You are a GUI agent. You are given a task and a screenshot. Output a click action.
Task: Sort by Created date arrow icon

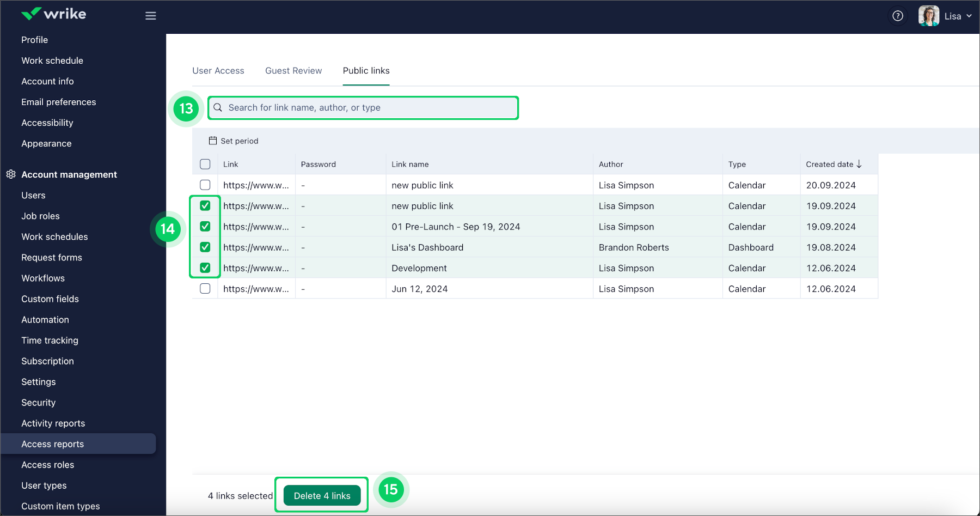(859, 164)
